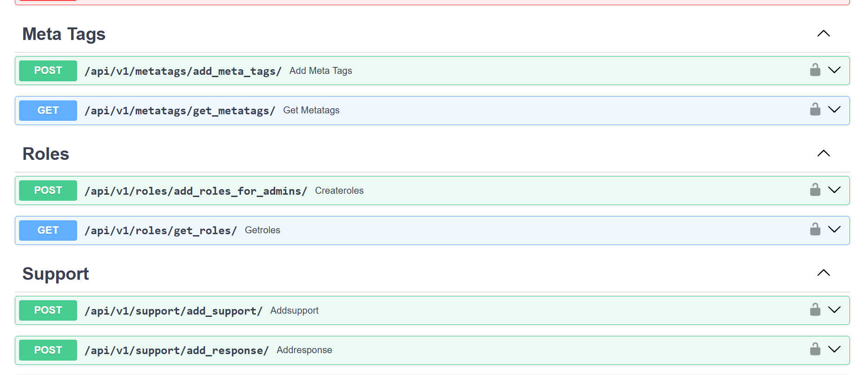Click the lock icon on get_roles endpoint
This screenshot has width=868, height=375.
point(815,230)
